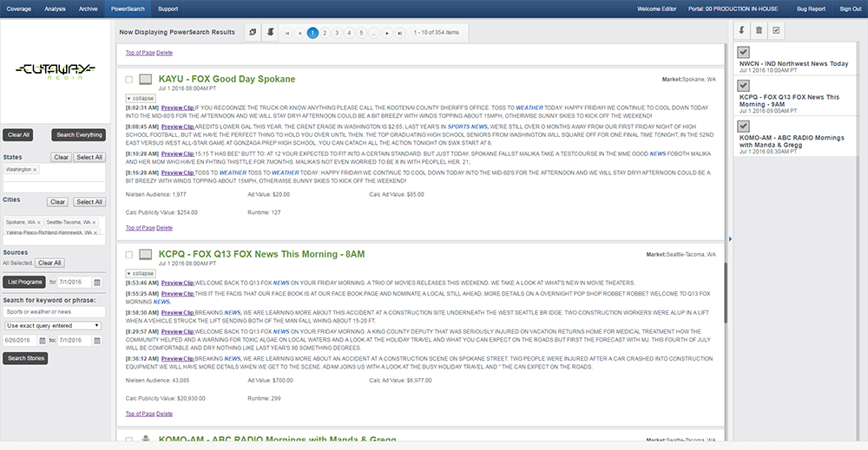Preview the 8:16:28 AM KAYU clip
868x450 pixels.
[x=178, y=173]
